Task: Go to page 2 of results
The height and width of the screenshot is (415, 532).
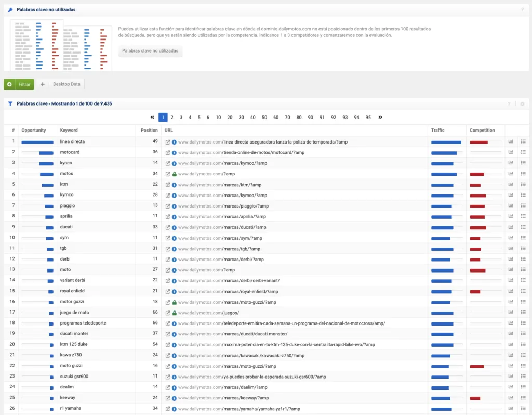Action: pos(172,118)
